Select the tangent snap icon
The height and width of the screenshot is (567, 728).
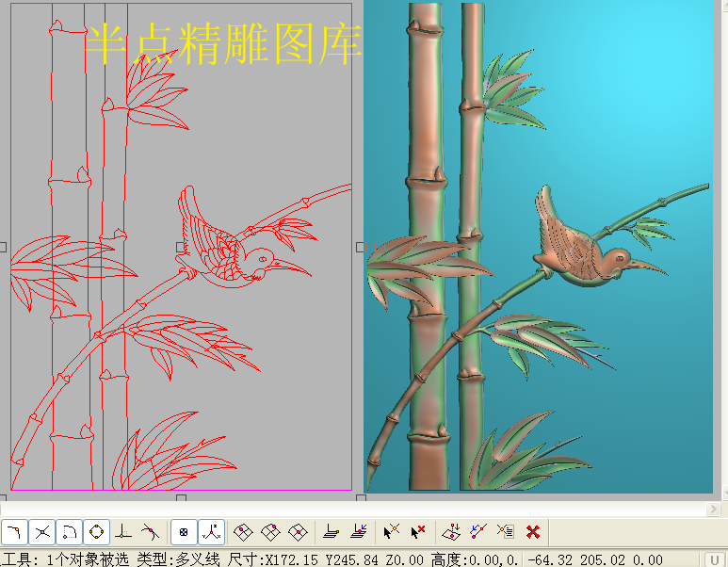point(150,532)
